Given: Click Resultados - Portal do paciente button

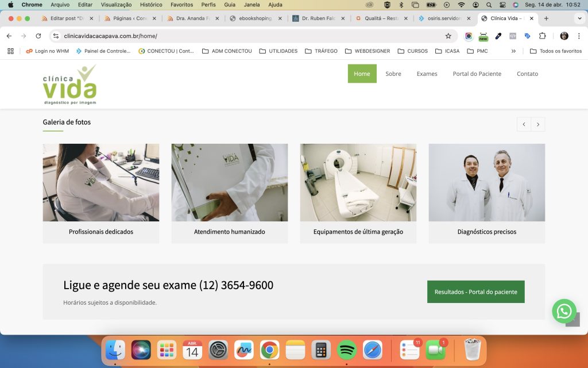Looking at the screenshot, I should (475, 292).
